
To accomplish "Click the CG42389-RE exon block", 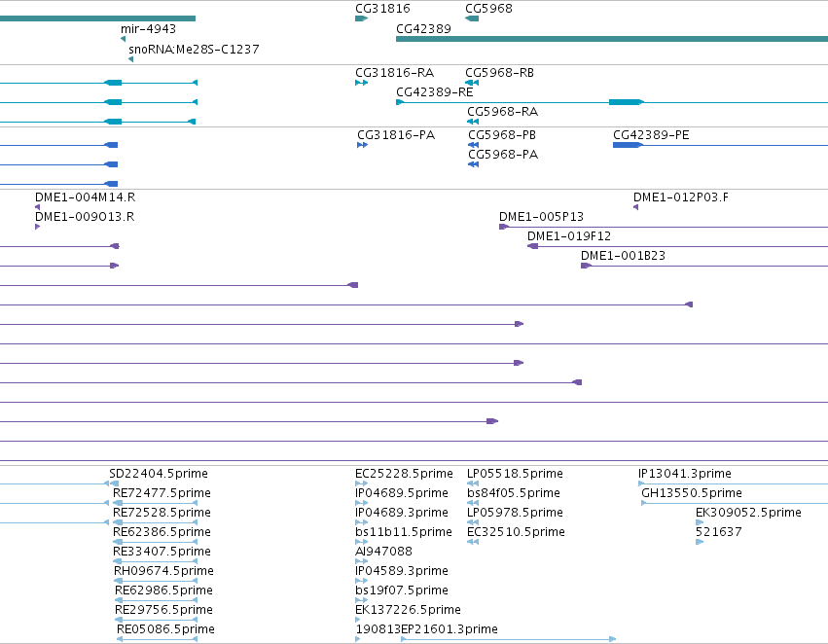I will click(626, 102).
